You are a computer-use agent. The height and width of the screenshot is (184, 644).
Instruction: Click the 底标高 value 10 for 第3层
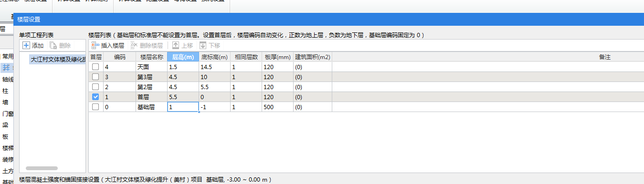215,77
